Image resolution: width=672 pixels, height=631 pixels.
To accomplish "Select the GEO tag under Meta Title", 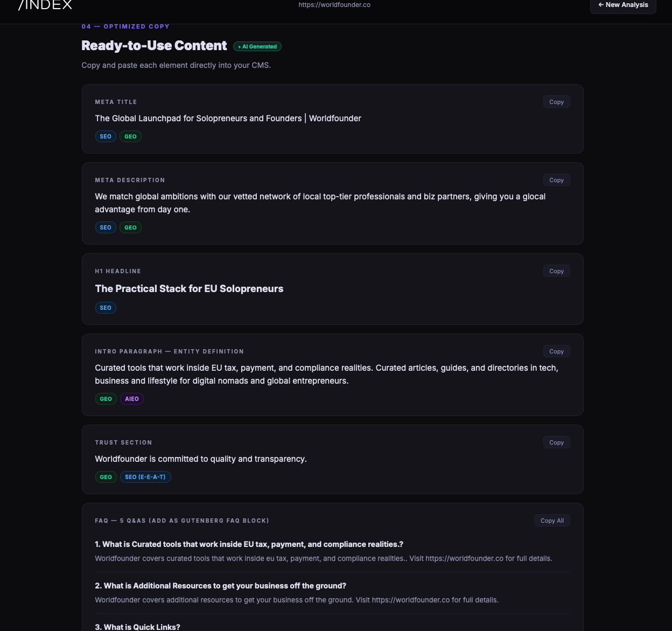I will point(130,136).
